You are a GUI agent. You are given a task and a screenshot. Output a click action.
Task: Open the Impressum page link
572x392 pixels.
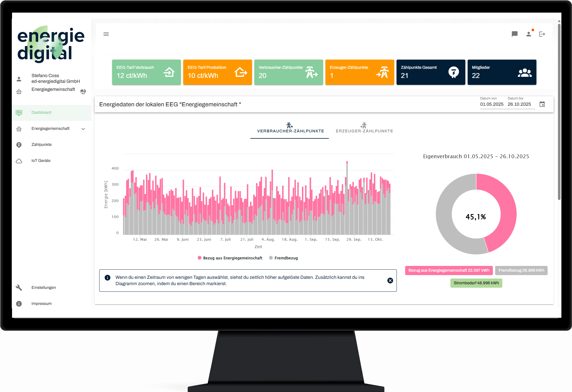[42, 303]
